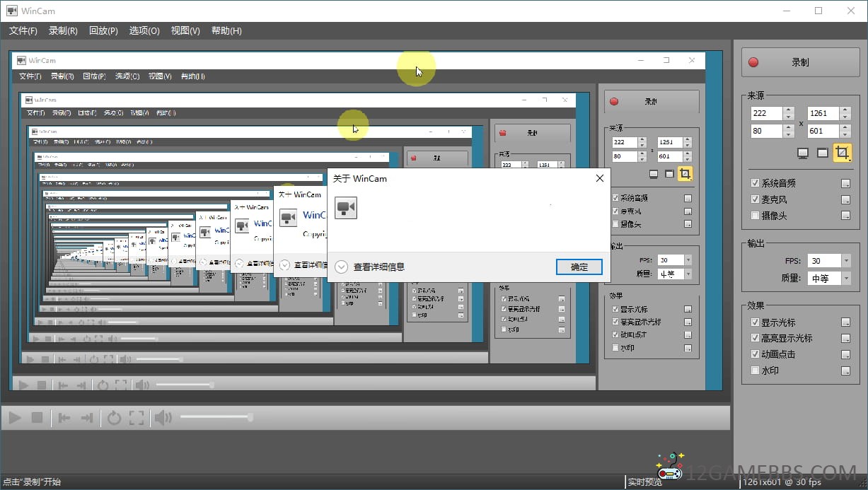
Task: Enable the 水印 watermark checkbox
Action: pyautogui.click(x=755, y=371)
